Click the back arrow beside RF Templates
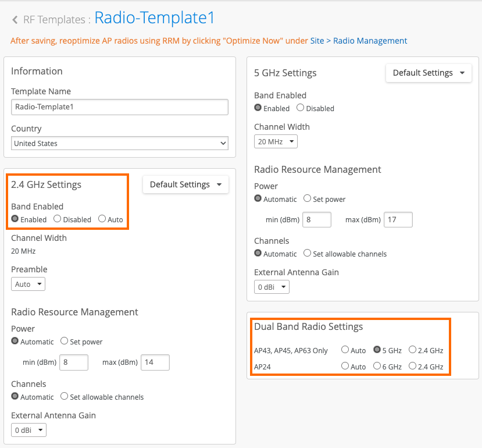Image resolution: width=482 pixels, height=448 pixels. point(15,20)
